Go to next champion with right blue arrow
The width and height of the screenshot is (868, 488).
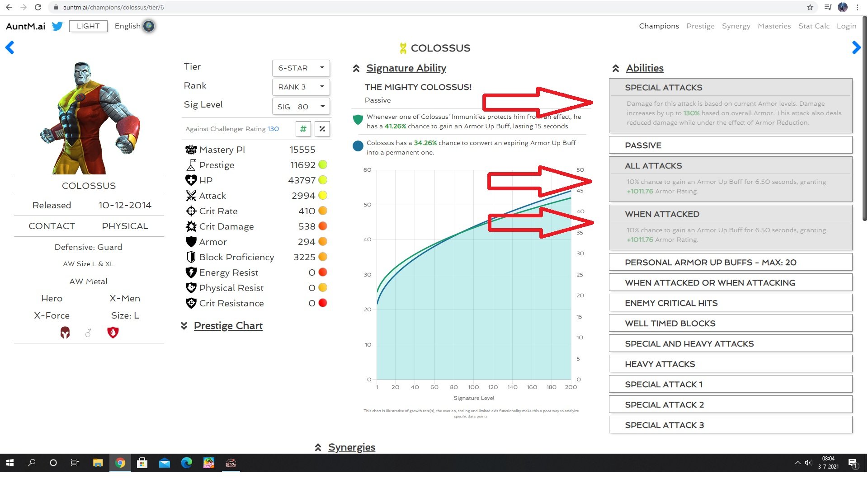[x=856, y=47]
